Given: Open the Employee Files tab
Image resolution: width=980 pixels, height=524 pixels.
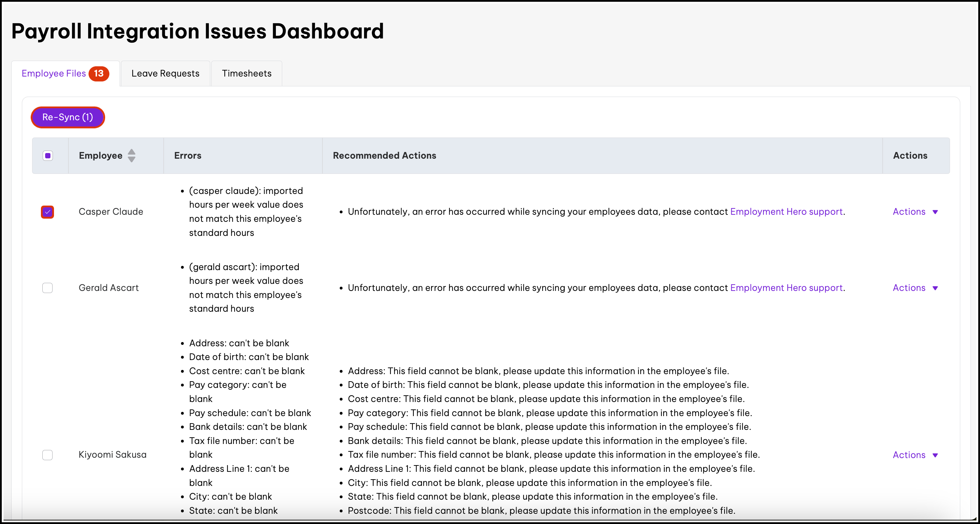Looking at the screenshot, I should tap(54, 73).
